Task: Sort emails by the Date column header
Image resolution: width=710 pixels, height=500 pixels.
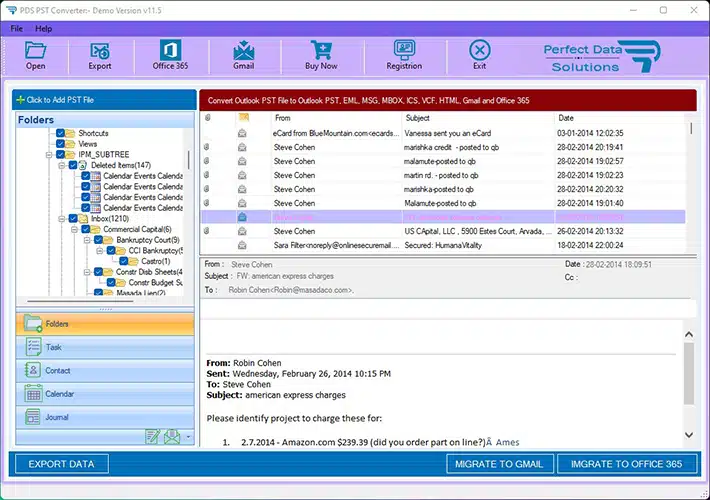Action: (619, 118)
